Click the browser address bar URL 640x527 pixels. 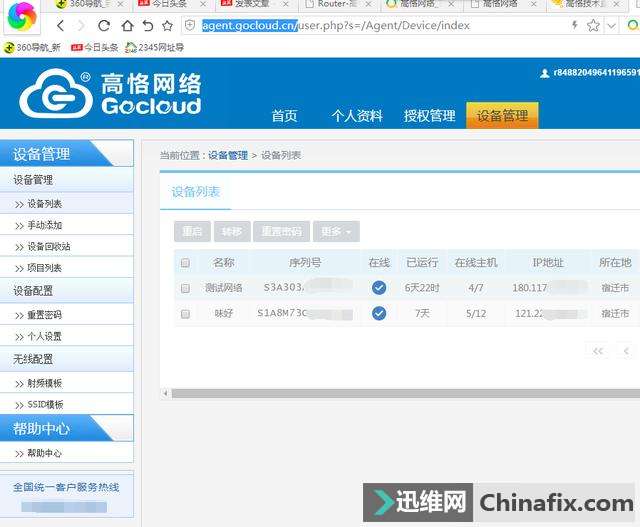330,25
